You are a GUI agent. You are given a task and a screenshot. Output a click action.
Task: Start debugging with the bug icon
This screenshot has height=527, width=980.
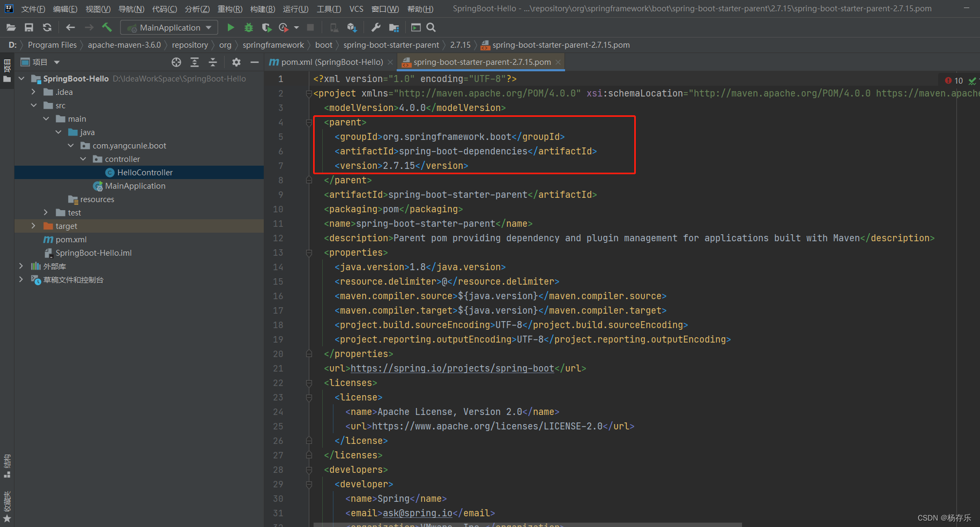(249, 27)
